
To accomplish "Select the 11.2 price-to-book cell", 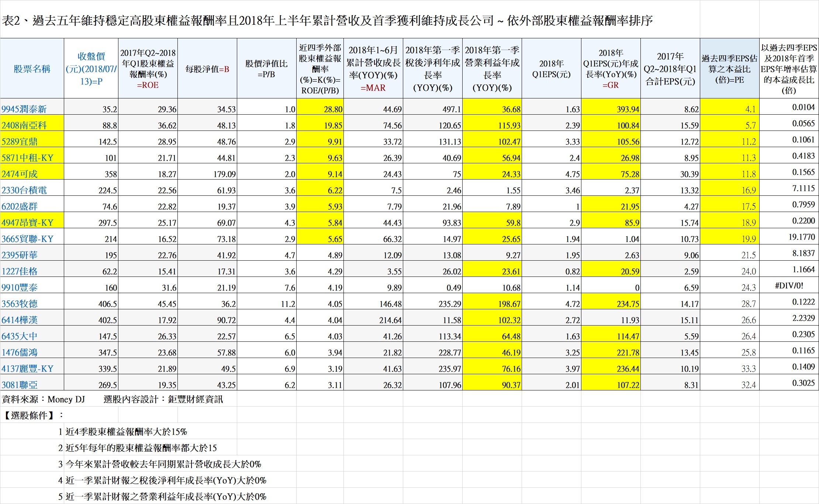I will [x=266, y=301].
